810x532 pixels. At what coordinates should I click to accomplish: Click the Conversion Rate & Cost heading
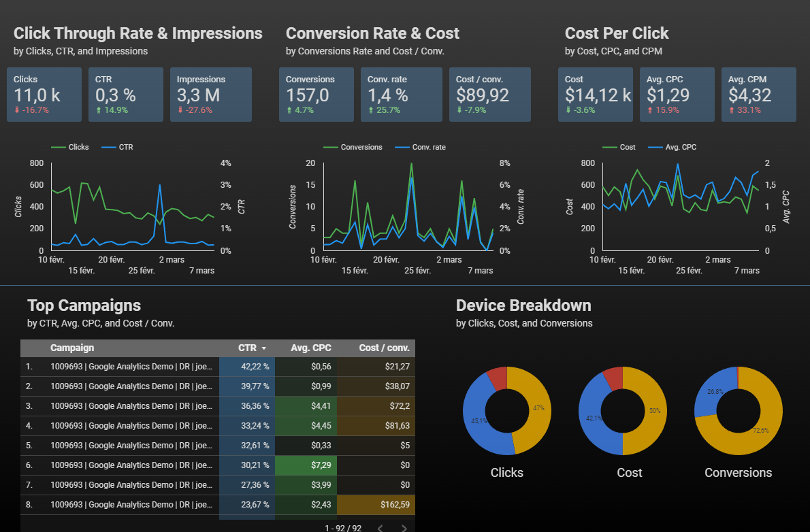[372, 33]
